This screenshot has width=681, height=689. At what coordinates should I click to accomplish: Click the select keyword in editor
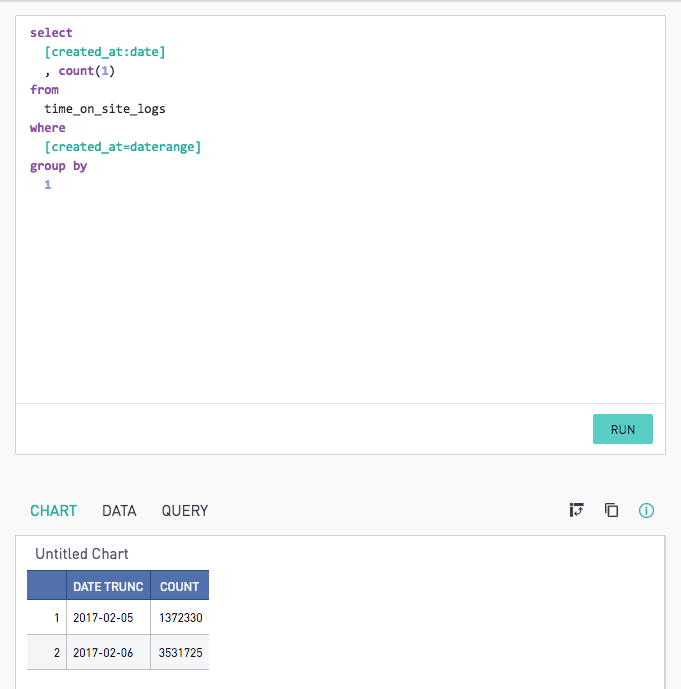[51, 33]
